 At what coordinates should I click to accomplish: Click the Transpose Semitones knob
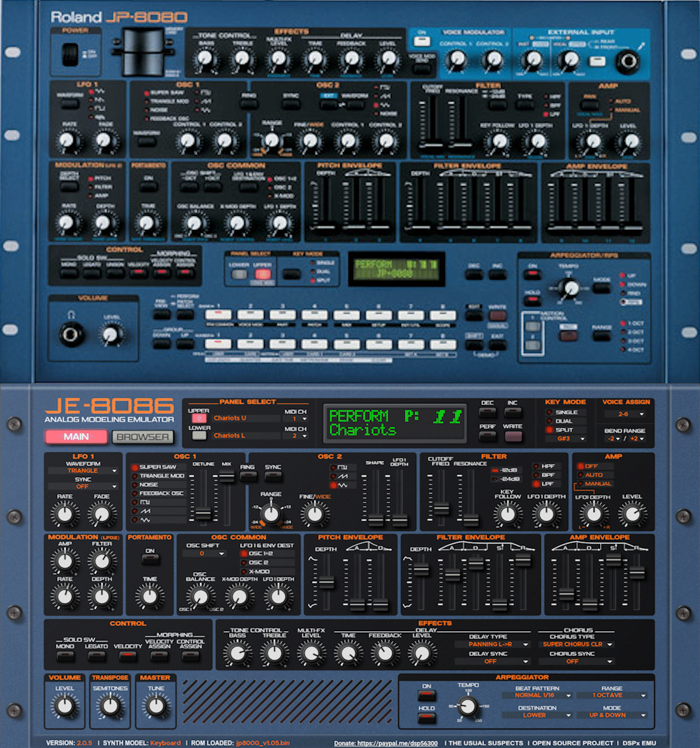point(110,705)
